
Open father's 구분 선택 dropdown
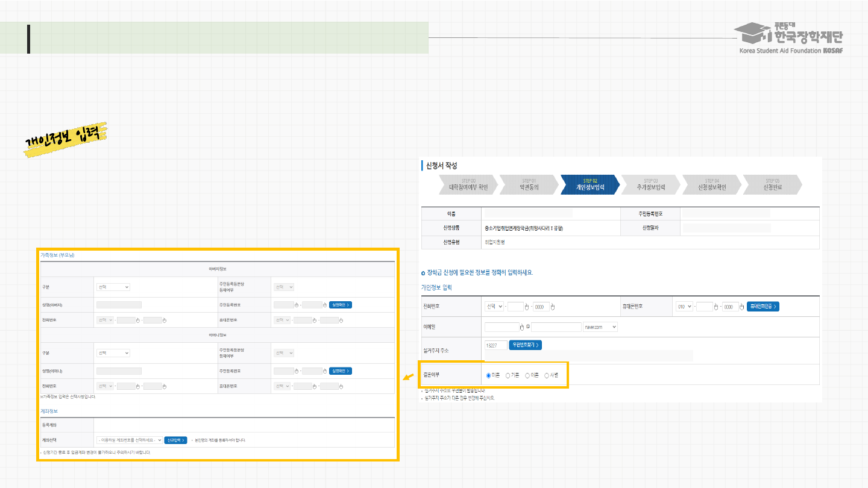coord(113,287)
